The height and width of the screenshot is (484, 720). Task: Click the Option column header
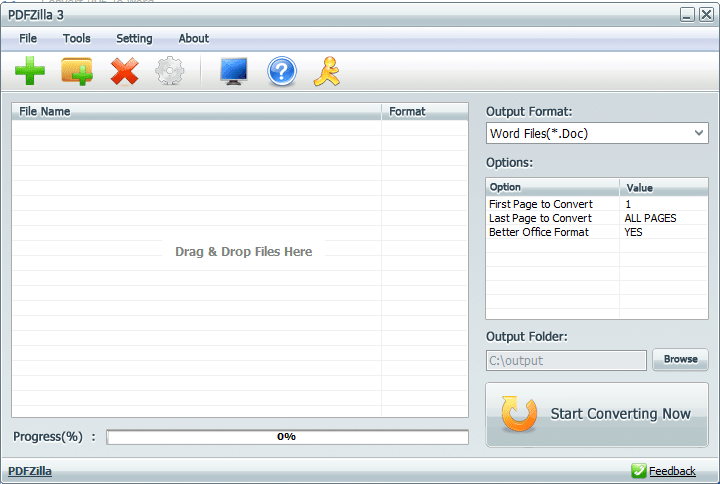pos(552,187)
